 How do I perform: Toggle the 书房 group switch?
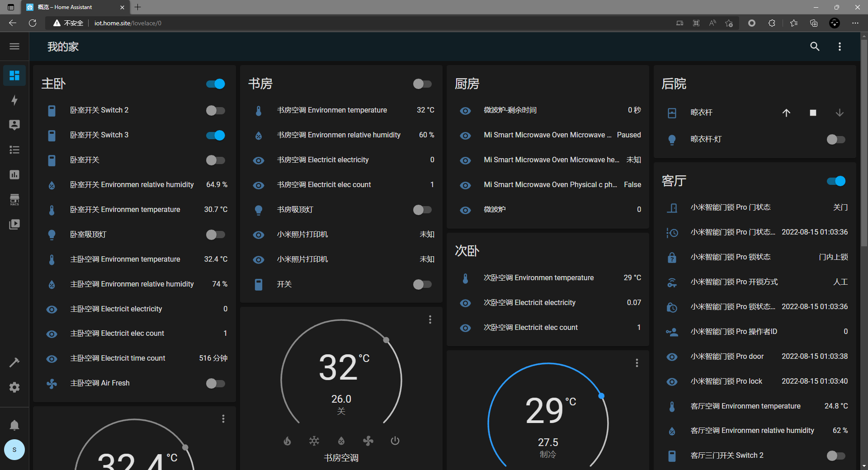pyautogui.click(x=422, y=84)
